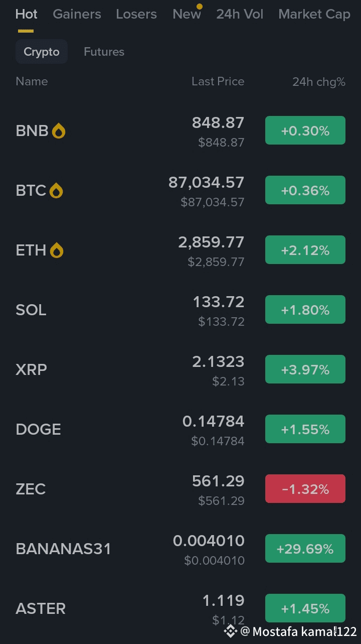Tap the yellow notification dot on New
Viewport: 361px width, 644px height.
pyautogui.click(x=200, y=7)
